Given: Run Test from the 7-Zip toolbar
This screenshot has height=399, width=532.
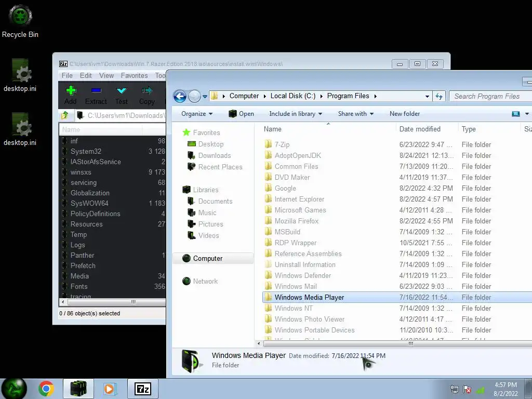Looking at the screenshot, I should click(x=121, y=95).
